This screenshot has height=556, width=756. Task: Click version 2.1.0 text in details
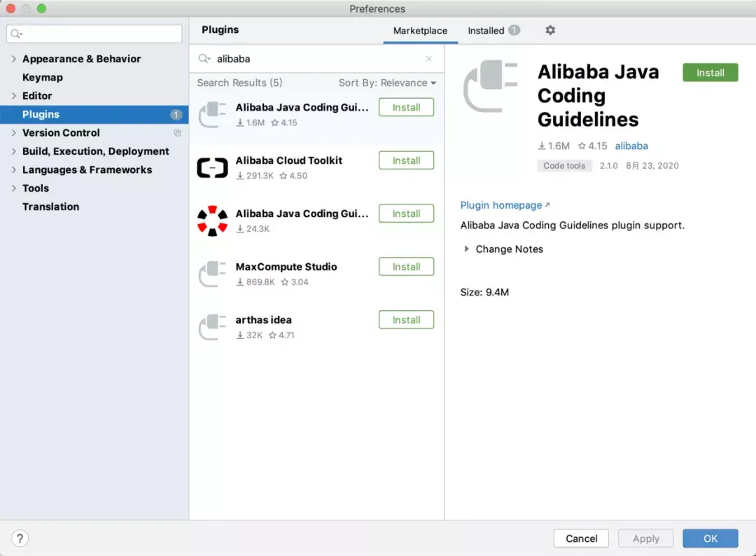point(608,165)
